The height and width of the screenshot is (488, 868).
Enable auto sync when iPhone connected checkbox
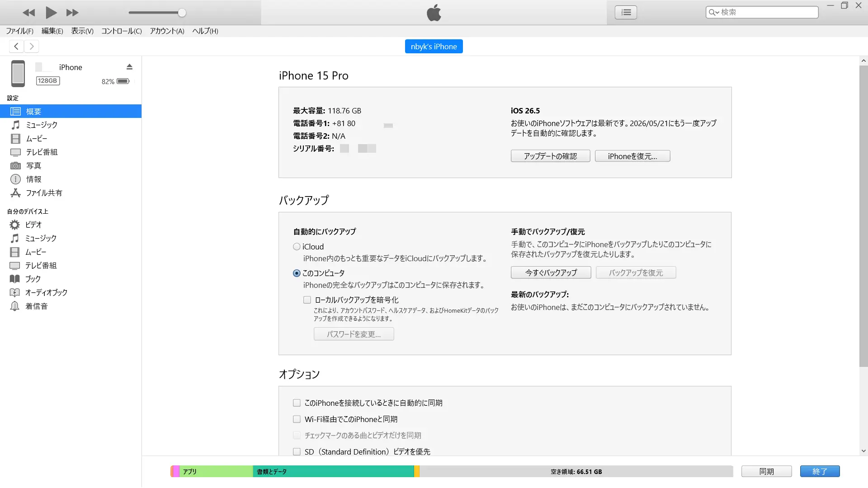point(297,403)
